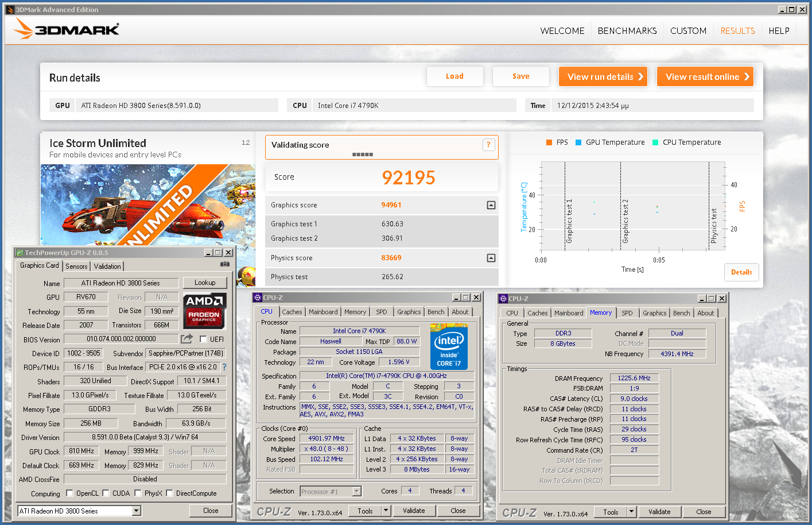This screenshot has width=812, height=525.
Task: Click the Save button
Action: pyautogui.click(x=520, y=76)
